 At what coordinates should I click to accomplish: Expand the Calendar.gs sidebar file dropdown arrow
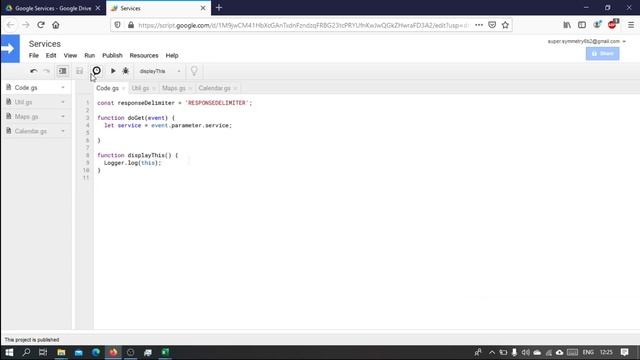[63, 131]
